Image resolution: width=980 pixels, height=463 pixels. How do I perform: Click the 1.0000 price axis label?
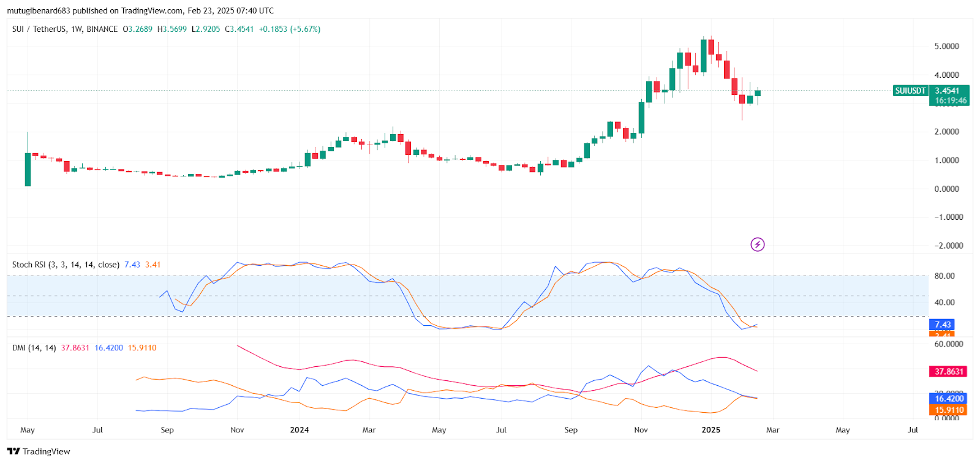947,160
